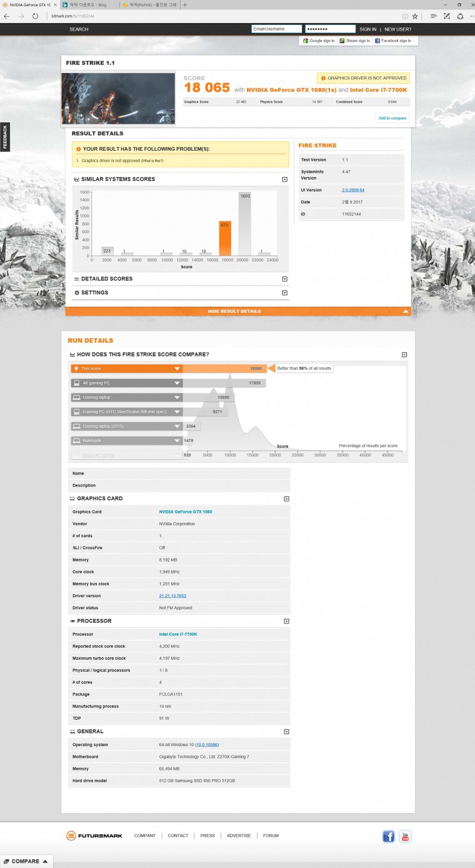This screenshot has height=868, width=475.
Task: Reload the page with the refresh icon
Action: click(36, 16)
